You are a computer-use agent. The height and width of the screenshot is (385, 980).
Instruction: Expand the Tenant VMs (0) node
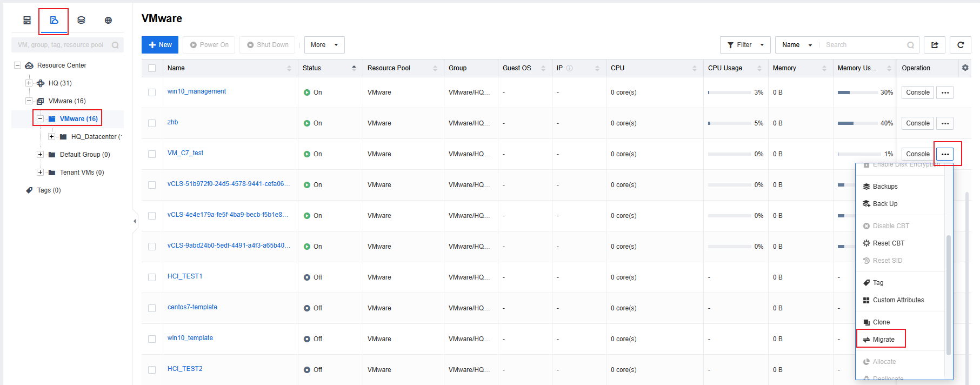40,172
